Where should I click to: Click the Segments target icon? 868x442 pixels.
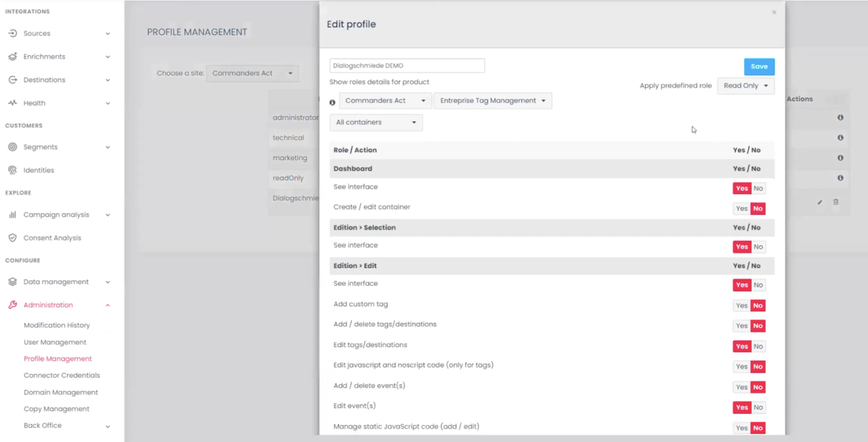13,147
